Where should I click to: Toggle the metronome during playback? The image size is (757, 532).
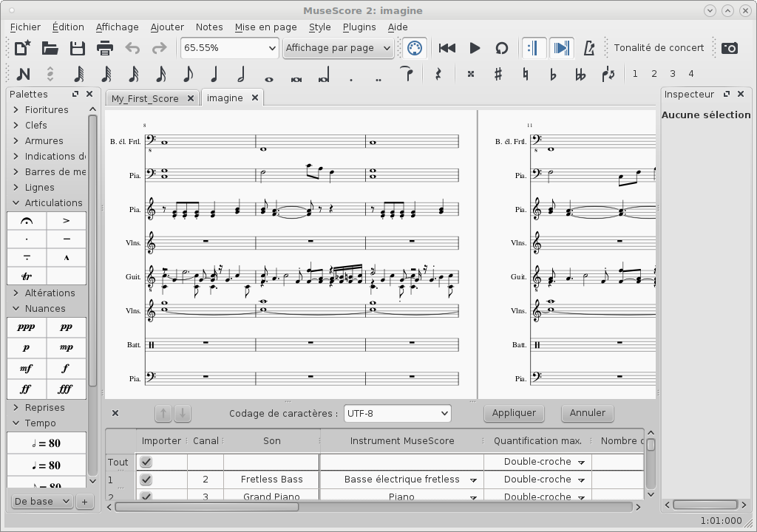coord(589,48)
